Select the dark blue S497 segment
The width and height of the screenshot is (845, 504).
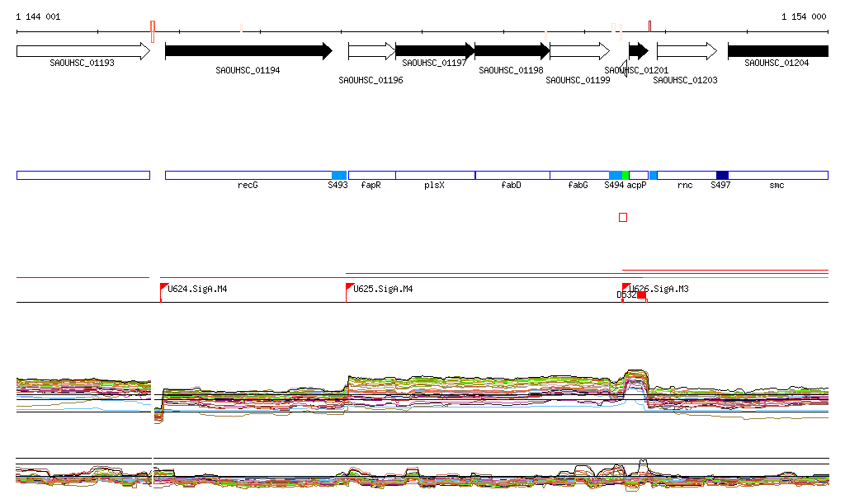click(722, 175)
